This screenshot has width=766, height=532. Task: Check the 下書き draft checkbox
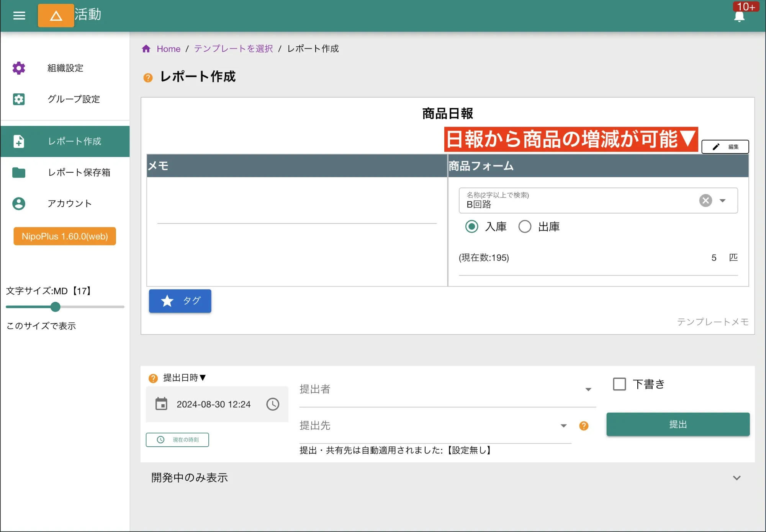619,384
